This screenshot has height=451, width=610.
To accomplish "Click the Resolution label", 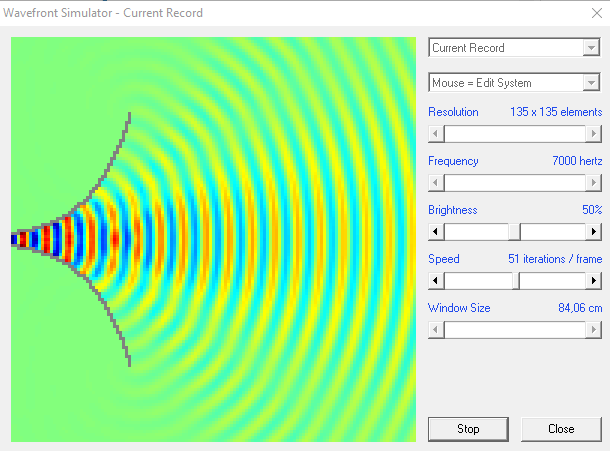I will point(453,112).
